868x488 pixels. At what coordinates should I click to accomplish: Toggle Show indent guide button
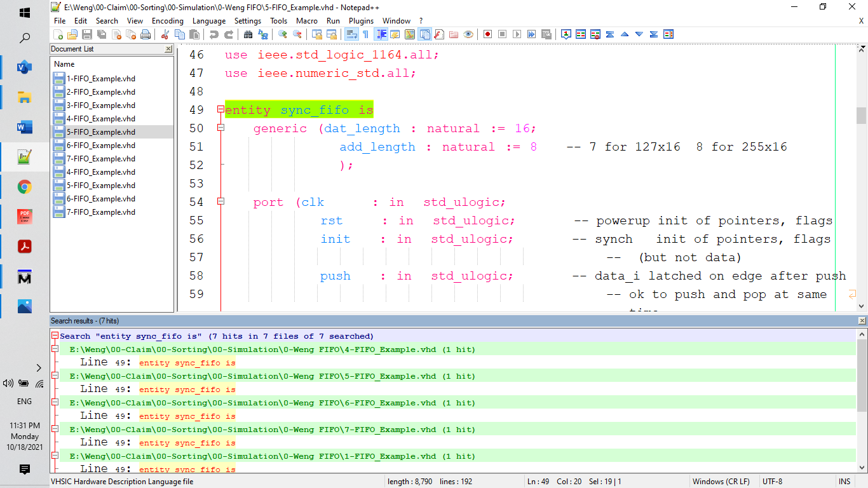coord(382,34)
